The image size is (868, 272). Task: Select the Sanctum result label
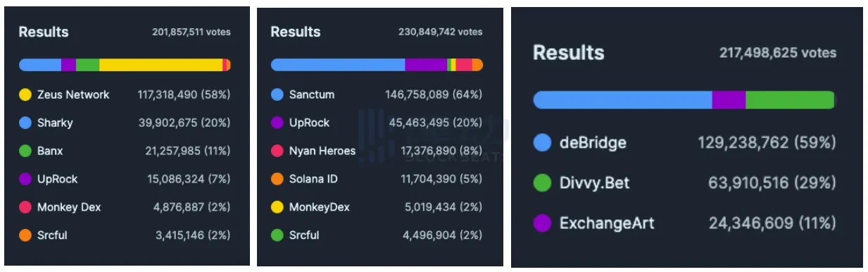point(312,94)
